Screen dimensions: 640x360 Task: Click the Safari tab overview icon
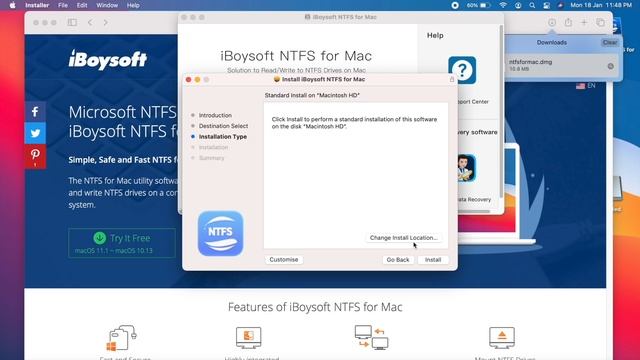[x=600, y=22]
